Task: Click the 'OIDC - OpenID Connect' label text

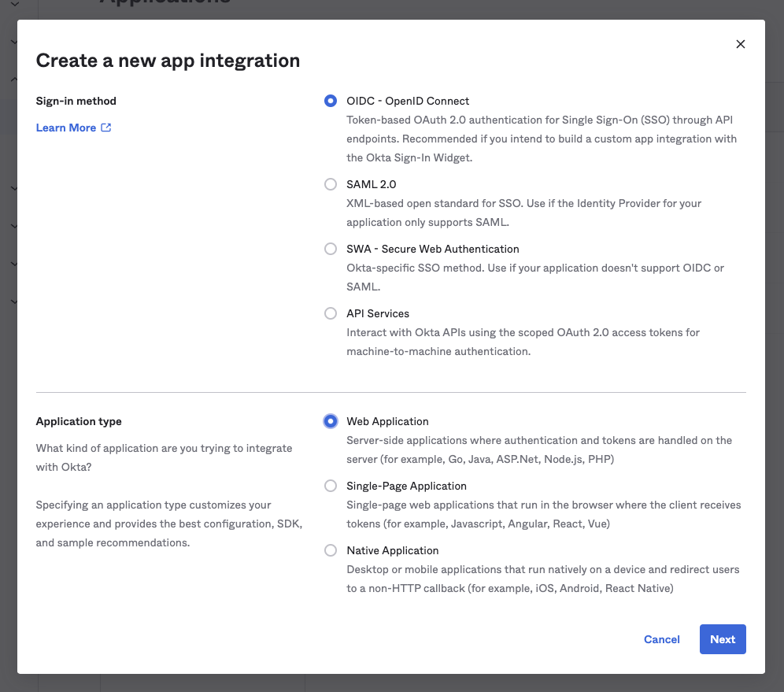Action: point(408,101)
